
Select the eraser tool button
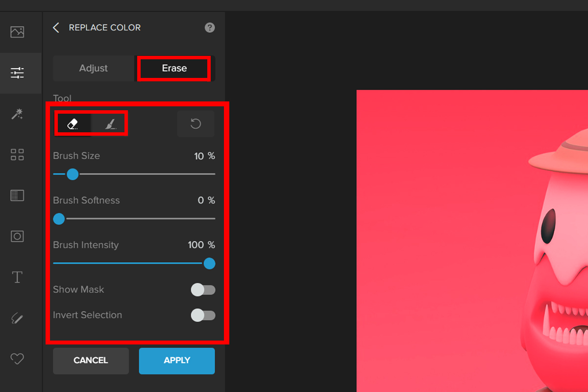tap(73, 123)
